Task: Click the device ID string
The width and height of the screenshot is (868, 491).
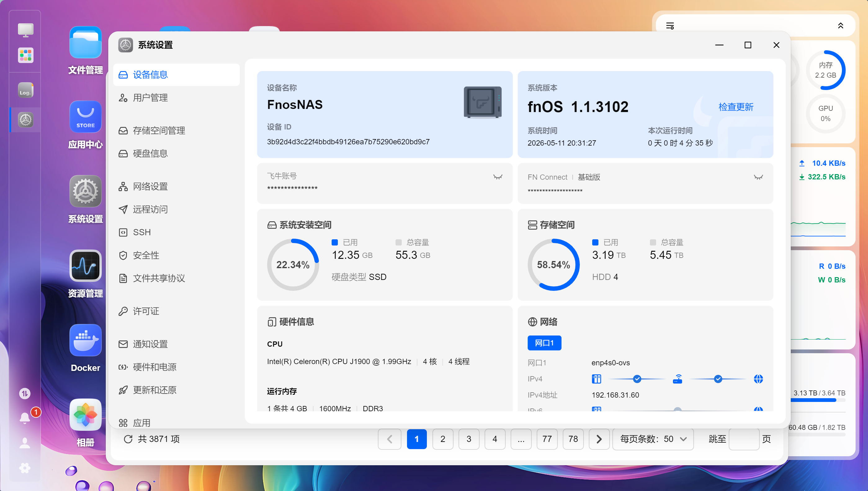Action: coord(348,142)
